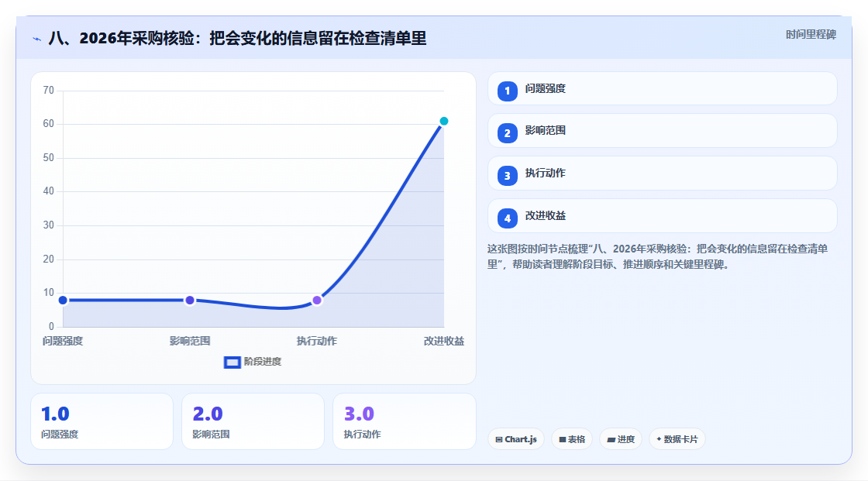Click the Chart.js tag

click(516, 439)
